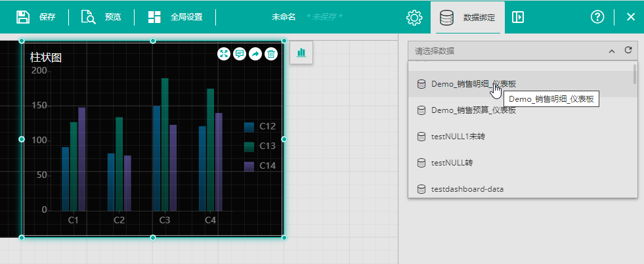Click the database icon beside testdashboard-data

tap(421, 189)
